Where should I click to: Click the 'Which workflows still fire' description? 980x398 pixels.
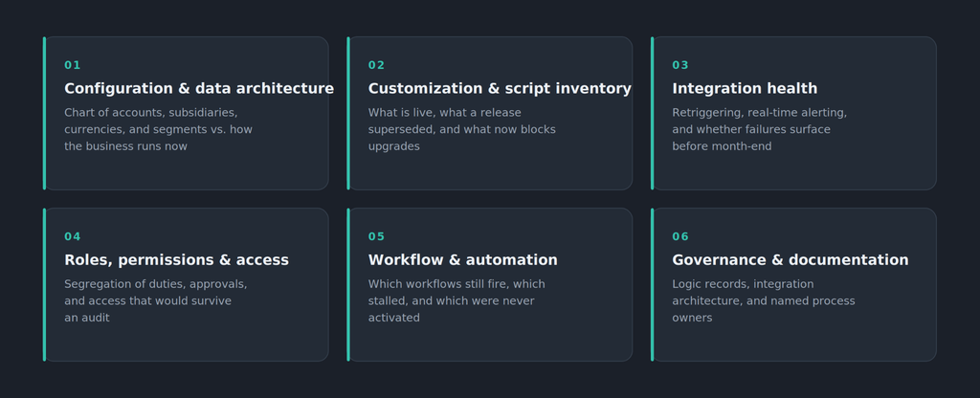[457, 300]
